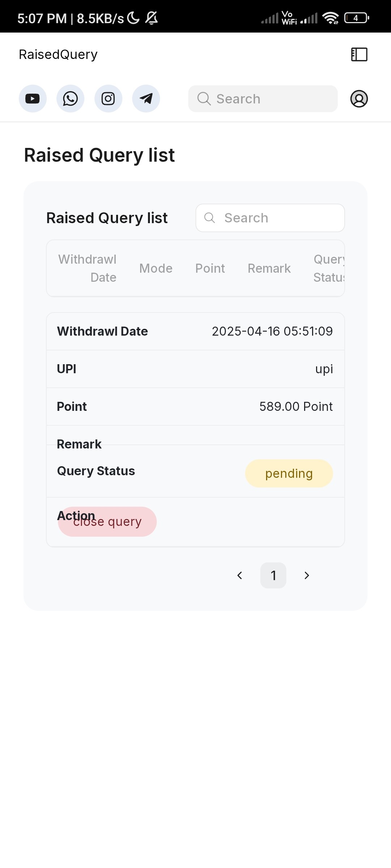This screenshot has width=391, height=868.
Task: Open the sidebar panel toggle icon
Action: (x=359, y=55)
